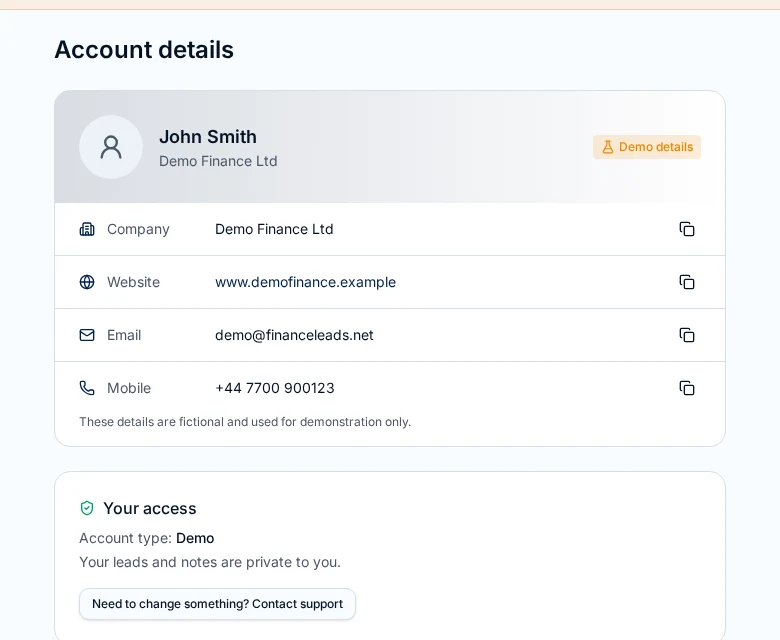
Task: Open the www.demofinance.example link
Action: [x=305, y=282]
